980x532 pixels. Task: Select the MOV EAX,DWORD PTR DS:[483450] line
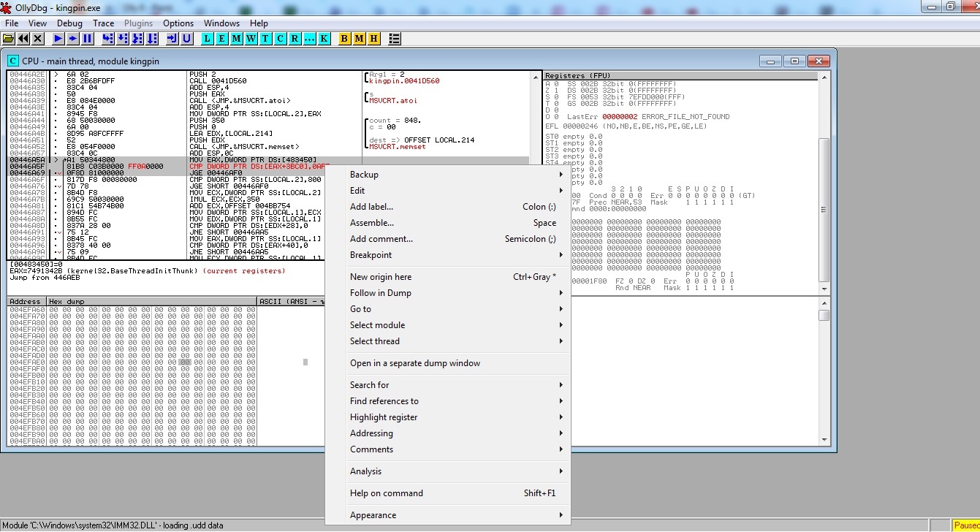(x=268, y=159)
